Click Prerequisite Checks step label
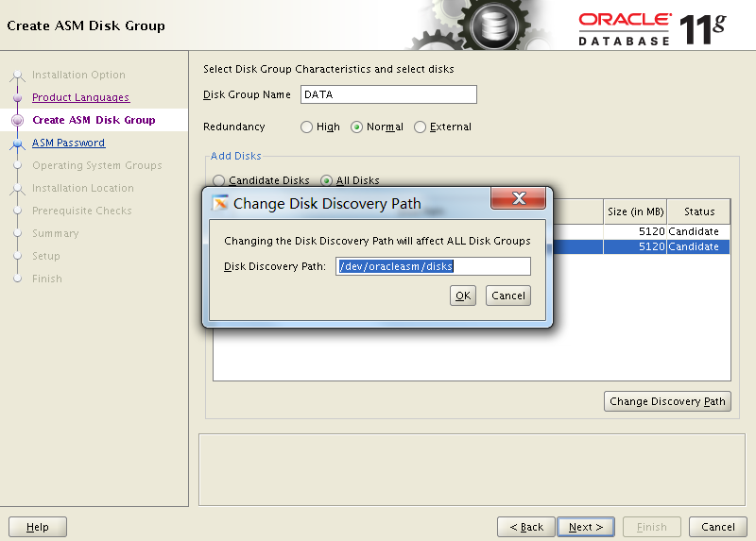This screenshot has width=756, height=541. tap(82, 211)
